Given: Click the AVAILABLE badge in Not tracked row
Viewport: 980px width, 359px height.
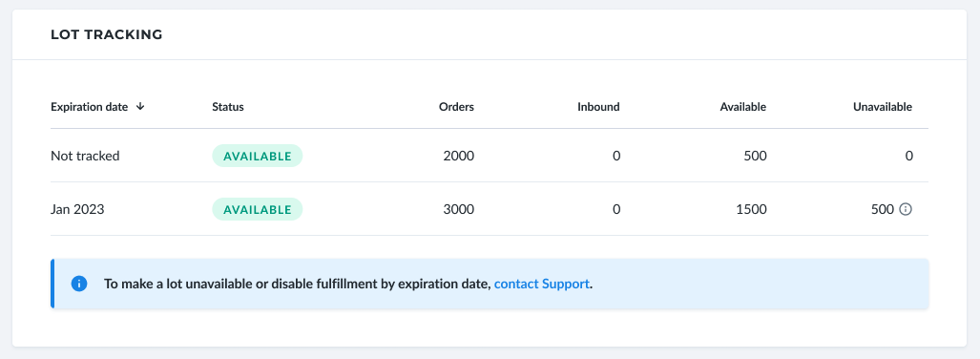Looking at the screenshot, I should coord(258,156).
